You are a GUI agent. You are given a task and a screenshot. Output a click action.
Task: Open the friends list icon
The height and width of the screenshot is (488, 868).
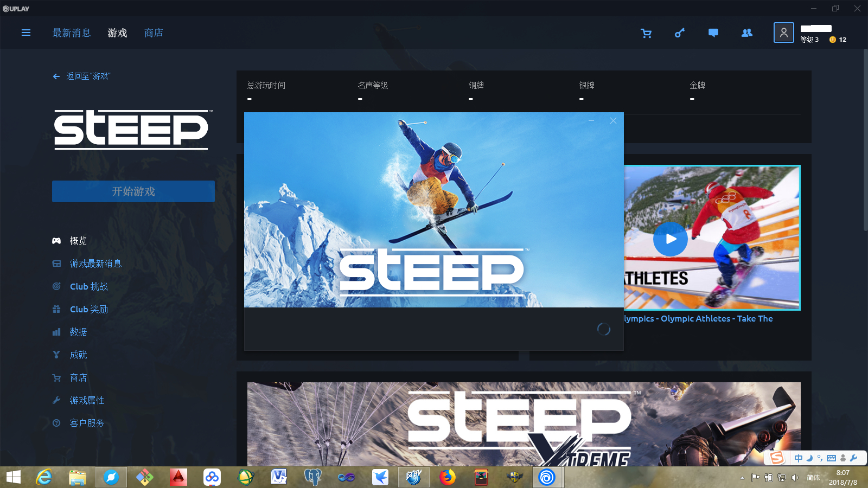(x=747, y=33)
